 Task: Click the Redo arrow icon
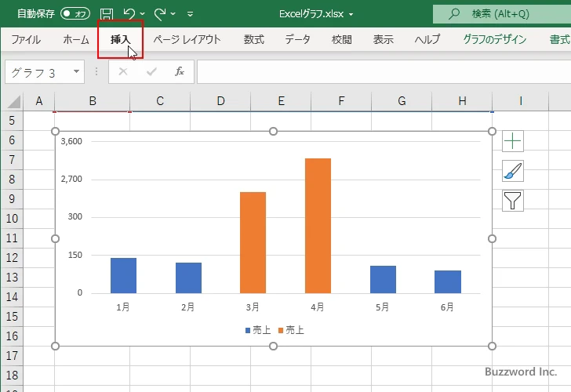pyautogui.click(x=159, y=14)
